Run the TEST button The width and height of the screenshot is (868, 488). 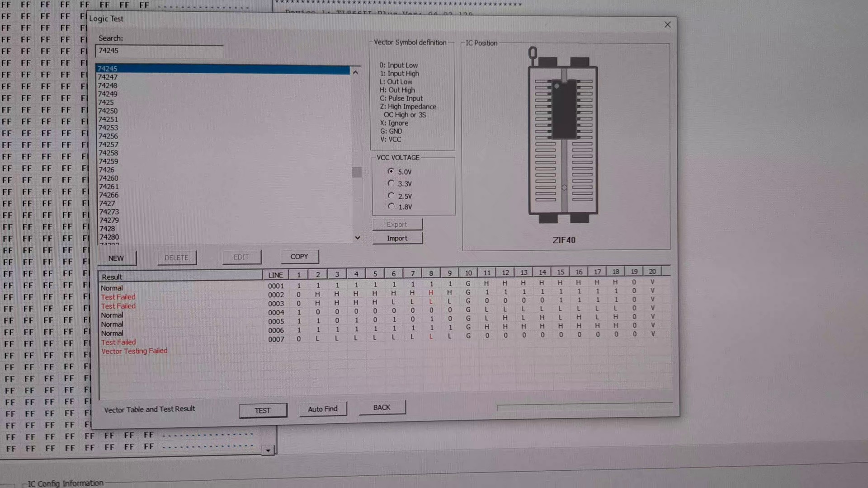(263, 410)
